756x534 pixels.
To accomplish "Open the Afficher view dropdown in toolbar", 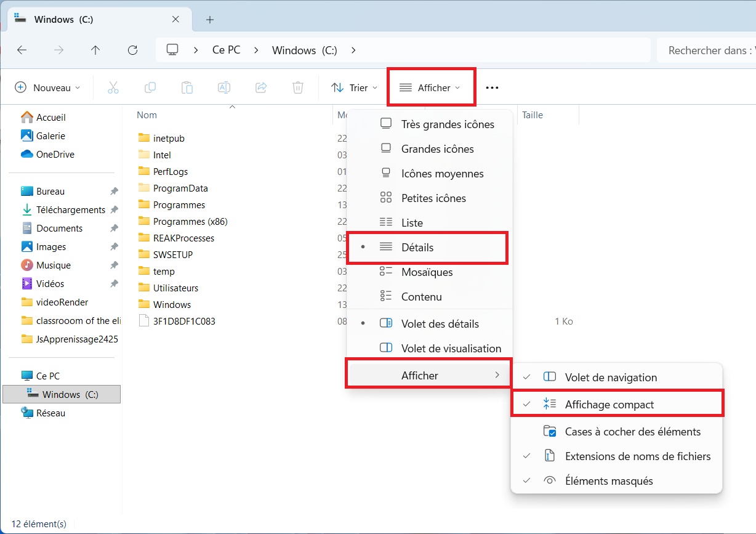I will [430, 87].
